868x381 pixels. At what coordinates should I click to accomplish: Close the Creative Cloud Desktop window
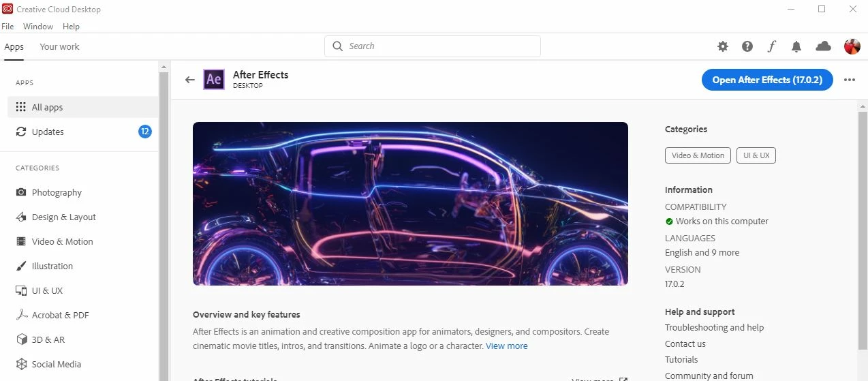pos(853,9)
